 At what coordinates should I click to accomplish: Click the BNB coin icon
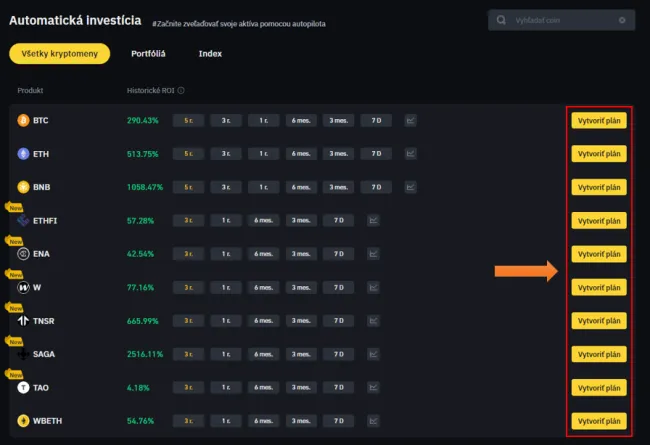coord(23,187)
